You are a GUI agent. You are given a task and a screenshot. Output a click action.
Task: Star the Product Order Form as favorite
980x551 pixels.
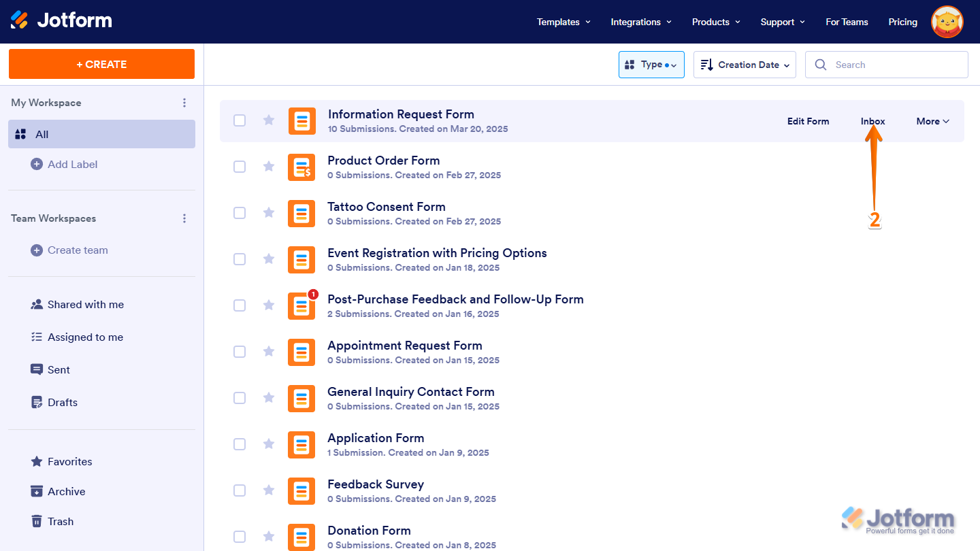tap(269, 167)
